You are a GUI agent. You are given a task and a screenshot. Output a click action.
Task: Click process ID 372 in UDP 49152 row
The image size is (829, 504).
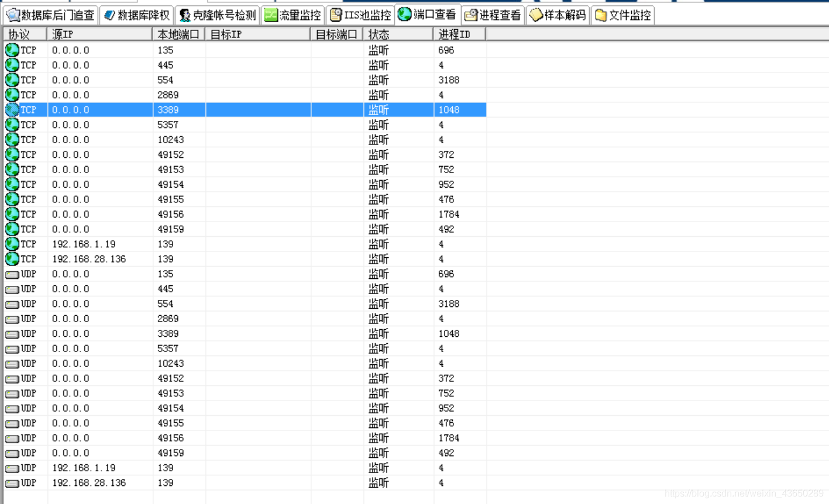(446, 378)
